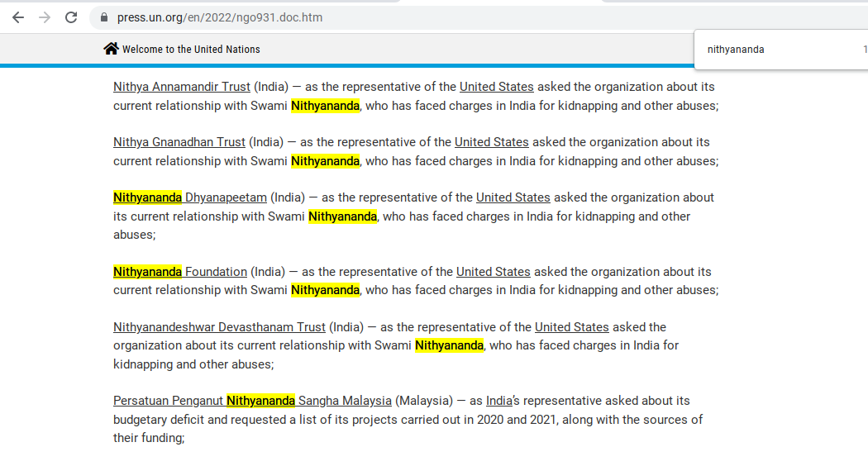Click the browser forward arrow
This screenshot has height=466, width=868.
tap(45, 17)
